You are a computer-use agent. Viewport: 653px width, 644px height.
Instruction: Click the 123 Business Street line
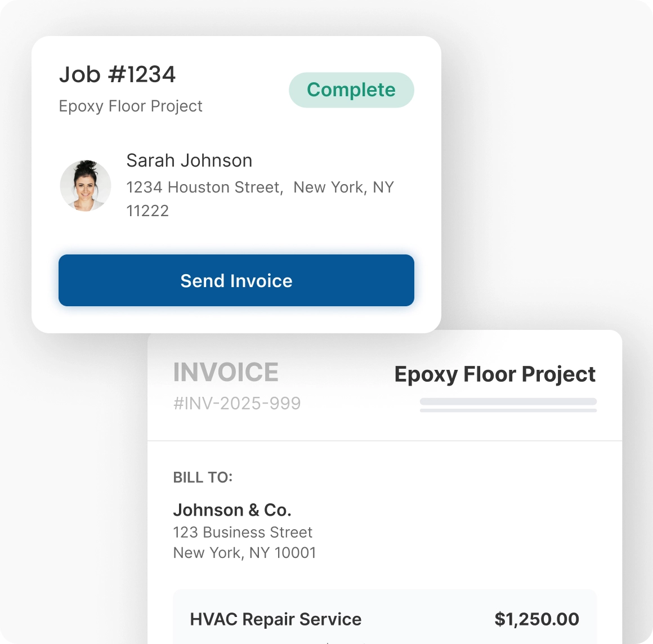pyautogui.click(x=243, y=532)
